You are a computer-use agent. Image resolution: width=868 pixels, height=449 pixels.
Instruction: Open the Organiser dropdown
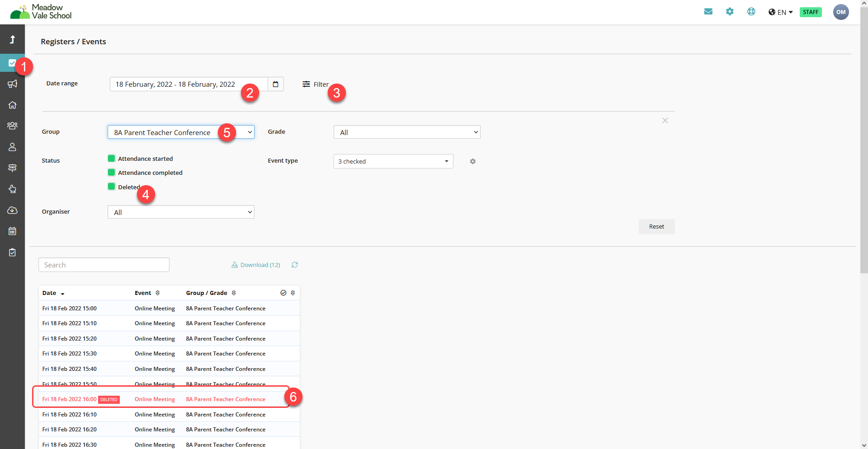(x=181, y=212)
